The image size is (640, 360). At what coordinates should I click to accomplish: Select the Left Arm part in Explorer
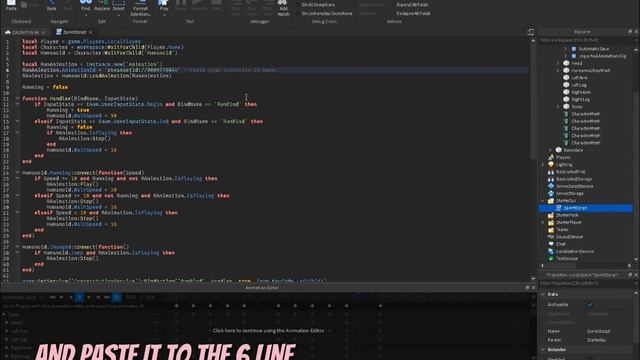(579, 78)
